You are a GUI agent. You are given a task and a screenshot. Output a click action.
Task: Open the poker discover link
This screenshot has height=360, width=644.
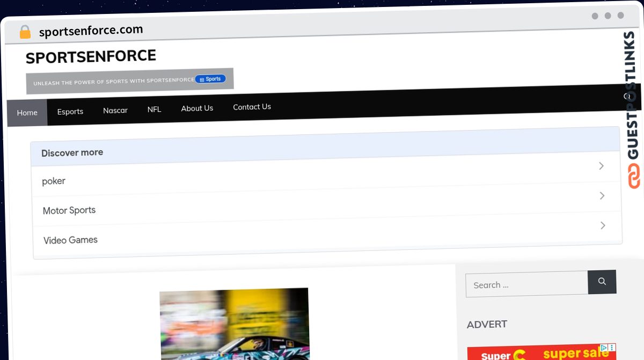pos(54,181)
